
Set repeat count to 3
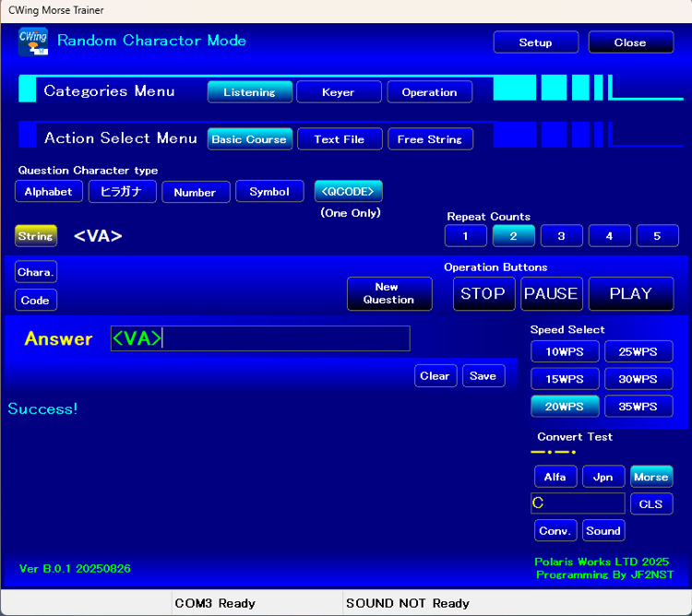pyautogui.click(x=561, y=236)
